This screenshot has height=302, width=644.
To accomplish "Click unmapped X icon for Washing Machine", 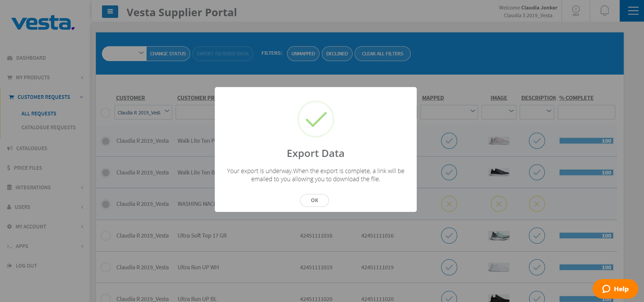I will click(x=449, y=204).
